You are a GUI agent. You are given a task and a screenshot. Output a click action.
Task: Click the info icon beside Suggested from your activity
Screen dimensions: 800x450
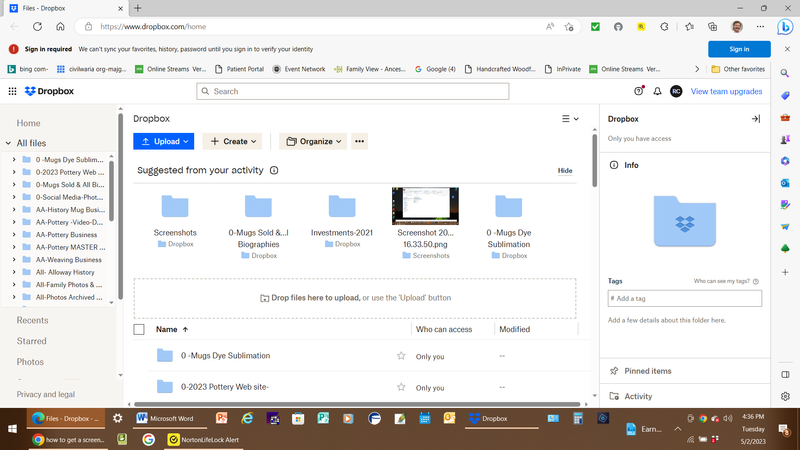[x=274, y=170]
